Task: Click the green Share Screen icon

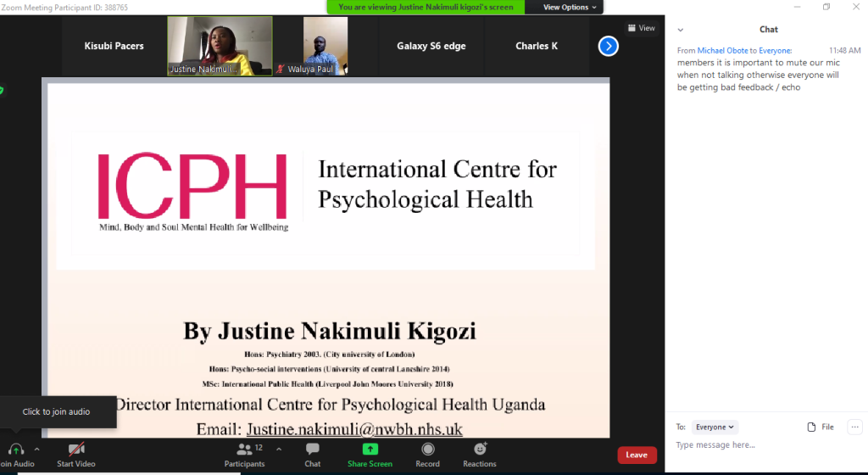Action: click(370, 449)
